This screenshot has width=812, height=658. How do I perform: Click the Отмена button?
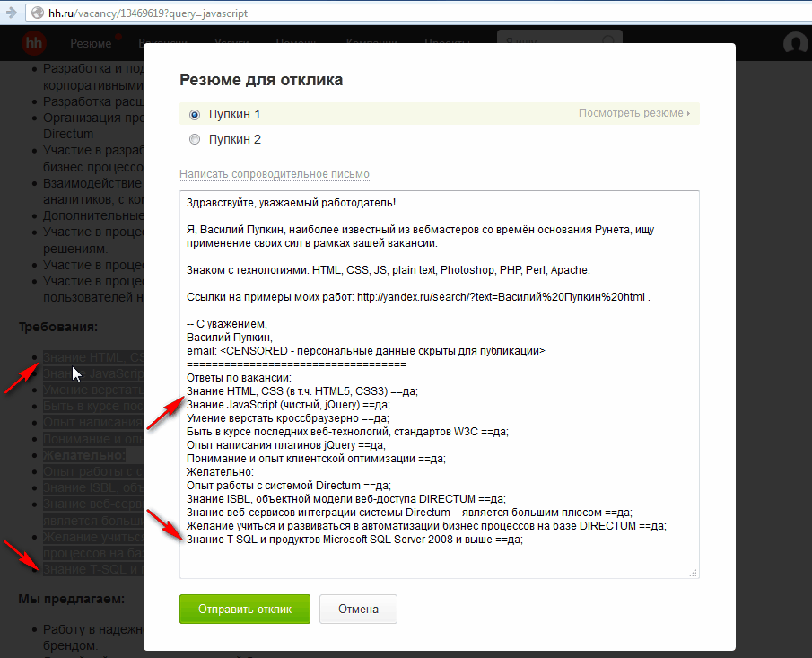click(358, 609)
